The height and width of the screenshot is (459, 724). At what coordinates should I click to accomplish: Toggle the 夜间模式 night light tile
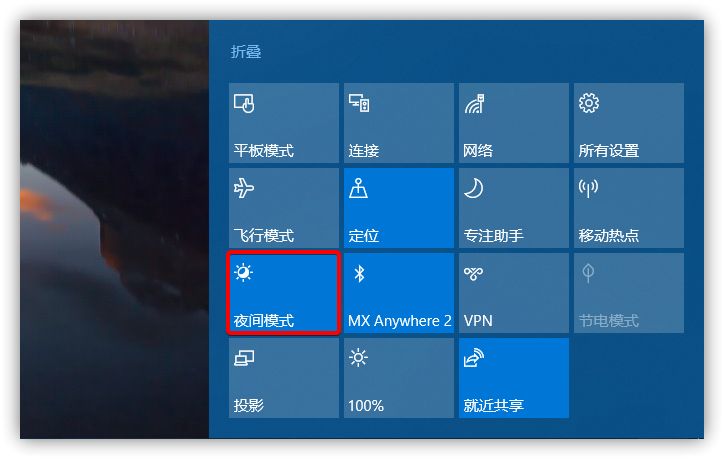click(284, 293)
